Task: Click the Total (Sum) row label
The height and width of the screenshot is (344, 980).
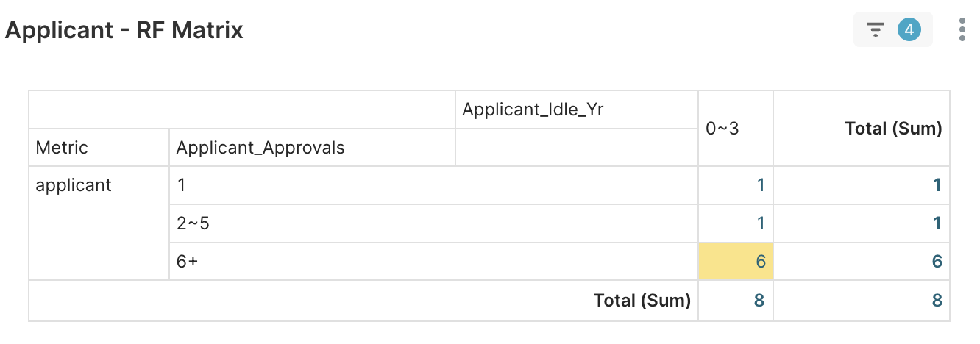Action: point(642,300)
